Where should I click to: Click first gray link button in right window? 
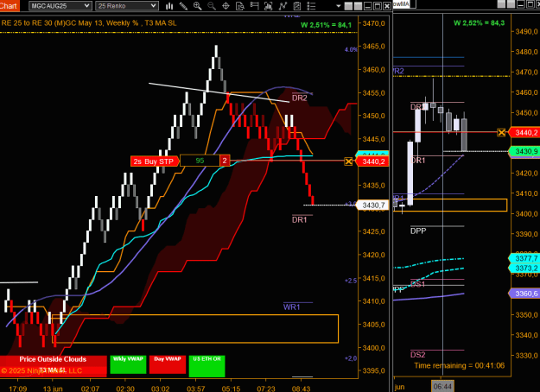click(x=501, y=4)
